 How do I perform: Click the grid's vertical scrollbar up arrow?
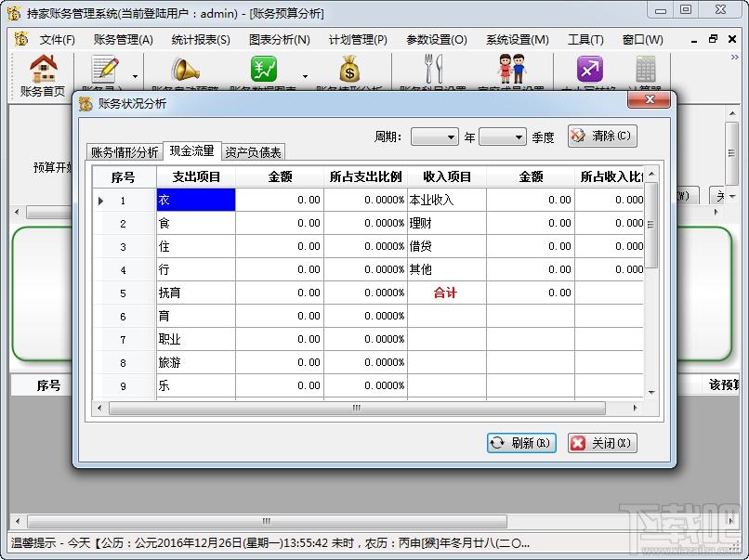coord(651,174)
